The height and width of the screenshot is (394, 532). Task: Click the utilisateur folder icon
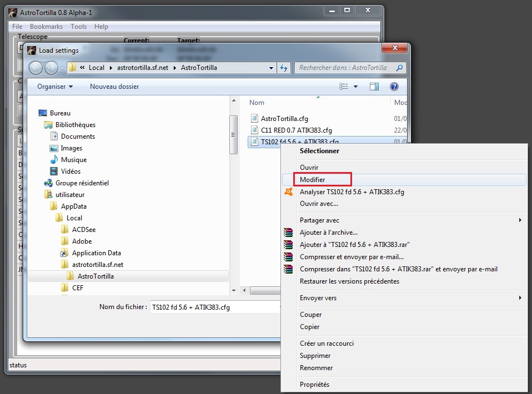48,194
